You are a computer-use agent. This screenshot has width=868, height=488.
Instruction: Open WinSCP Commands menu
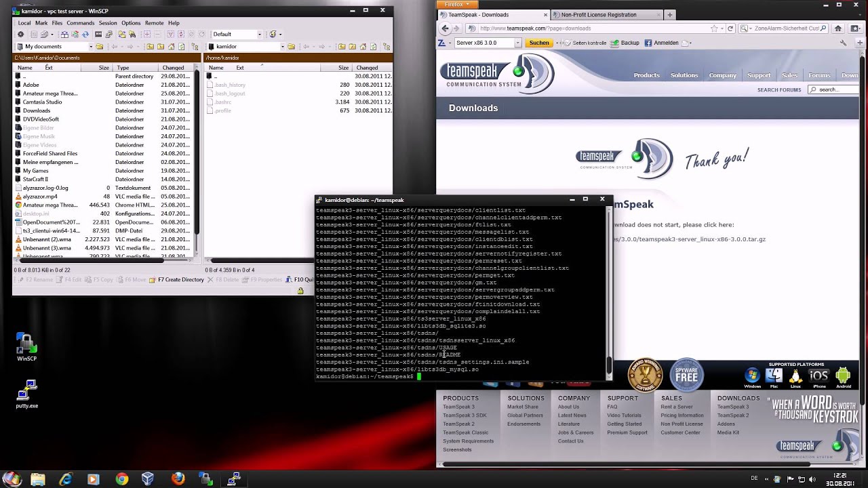point(81,23)
